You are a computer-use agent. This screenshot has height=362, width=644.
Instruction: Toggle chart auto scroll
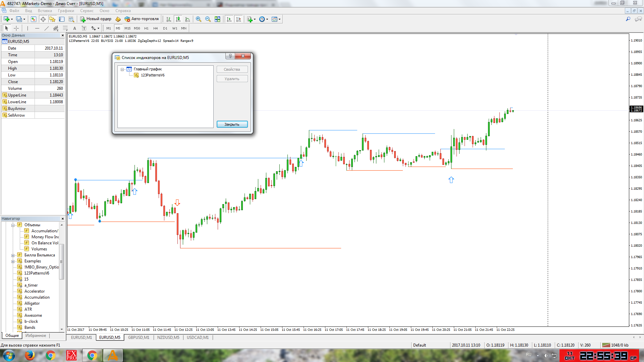click(x=229, y=19)
